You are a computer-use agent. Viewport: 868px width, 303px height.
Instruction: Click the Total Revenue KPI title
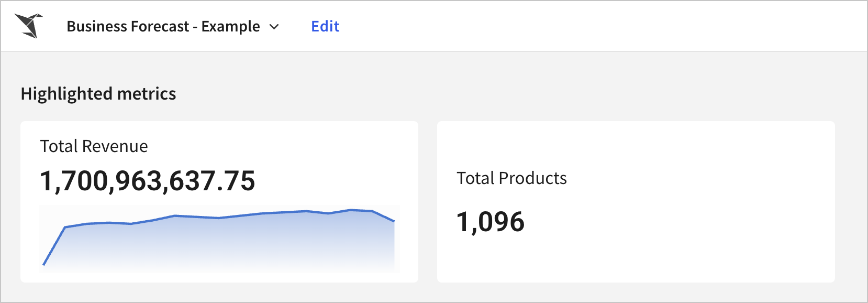click(94, 146)
